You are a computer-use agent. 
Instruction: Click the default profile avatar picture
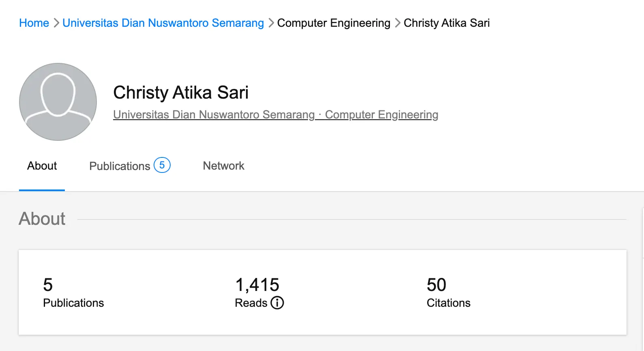(58, 102)
